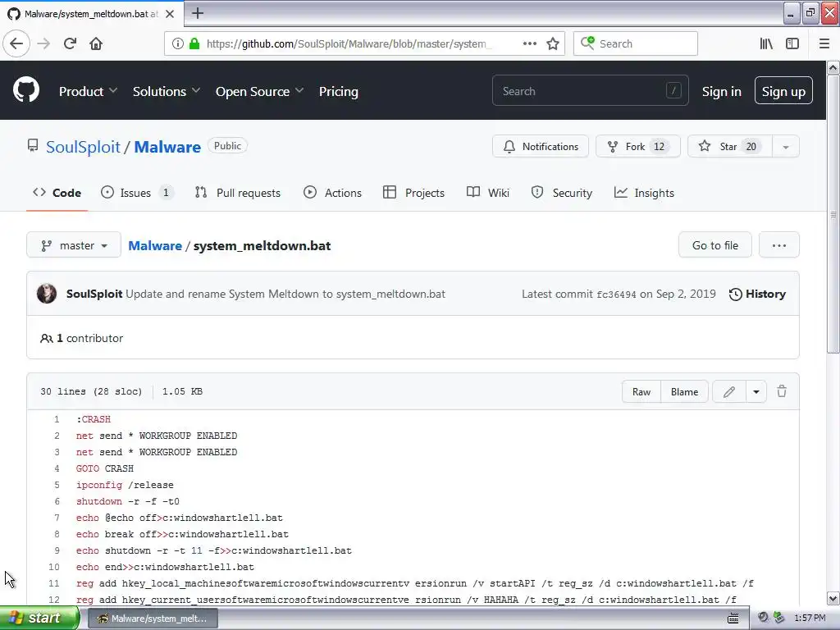Viewport: 840px width, 630px height.
Task: Click the Go to file button
Action: [x=715, y=245]
